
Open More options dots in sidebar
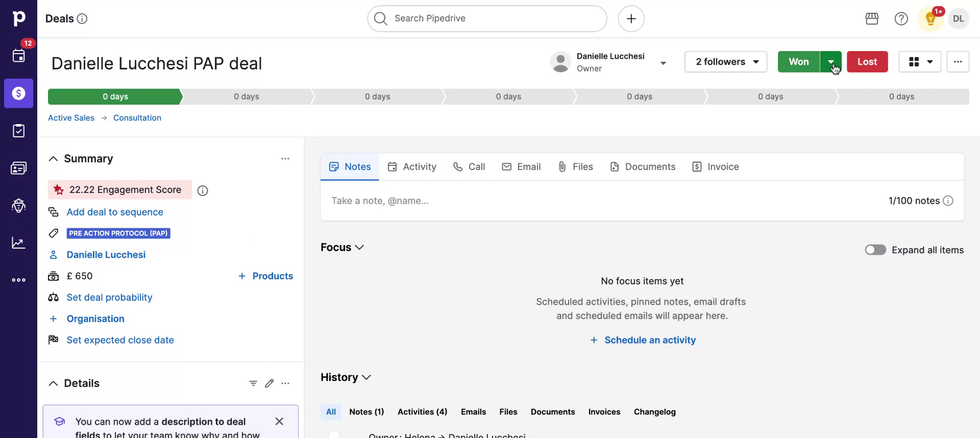click(18, 280)
